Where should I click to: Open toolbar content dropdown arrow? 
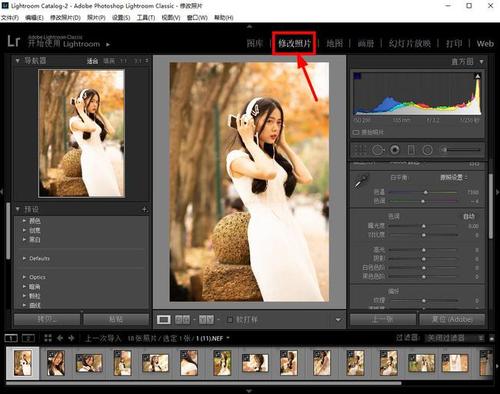(338, 320)
